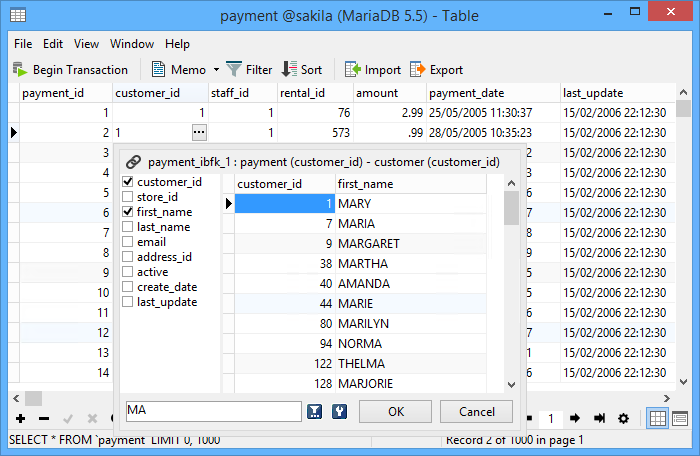Click the ellipsis button in customer_id cell
The width and height of the screenshot is (700, 456).
tap(199, 133)
